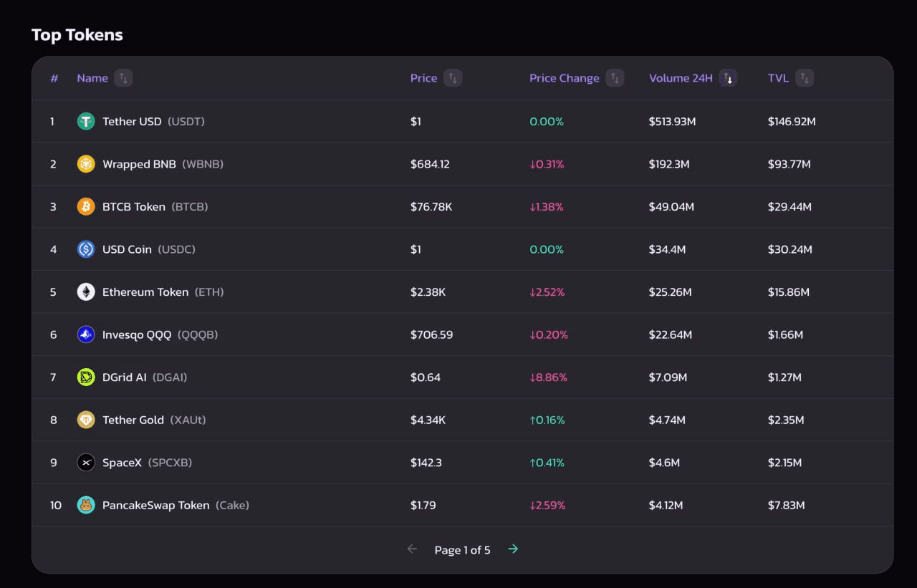
Task: Click the USD Coin token icon
Action: (86, 249)
